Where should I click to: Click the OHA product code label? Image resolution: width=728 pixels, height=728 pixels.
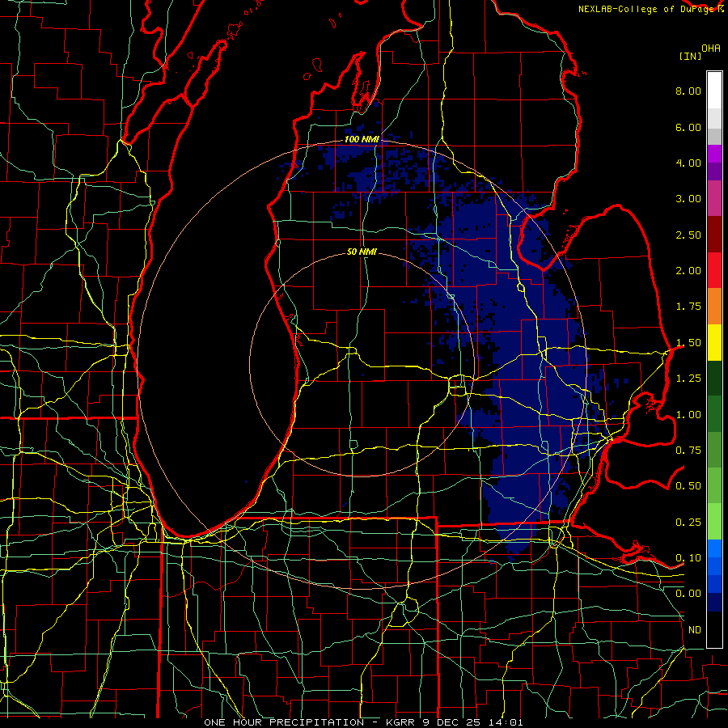coord(711,49)
